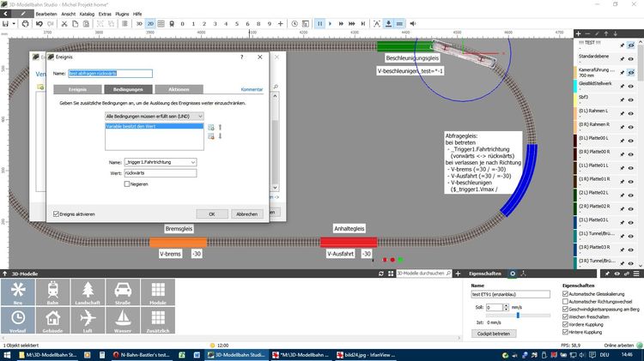644x361 pixels.
Task: Open the Hilfe menu
Action: click(x=137, y=14)
